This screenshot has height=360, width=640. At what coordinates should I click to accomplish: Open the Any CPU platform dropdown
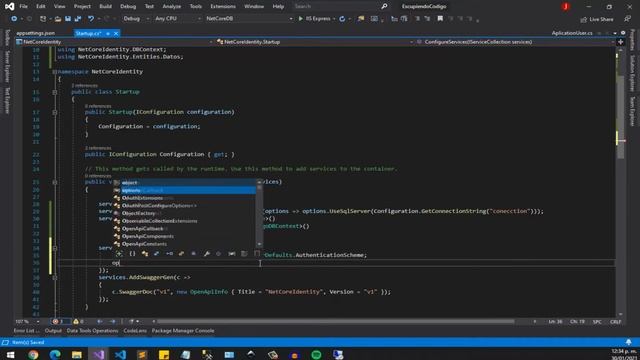(x=178, y=19)
